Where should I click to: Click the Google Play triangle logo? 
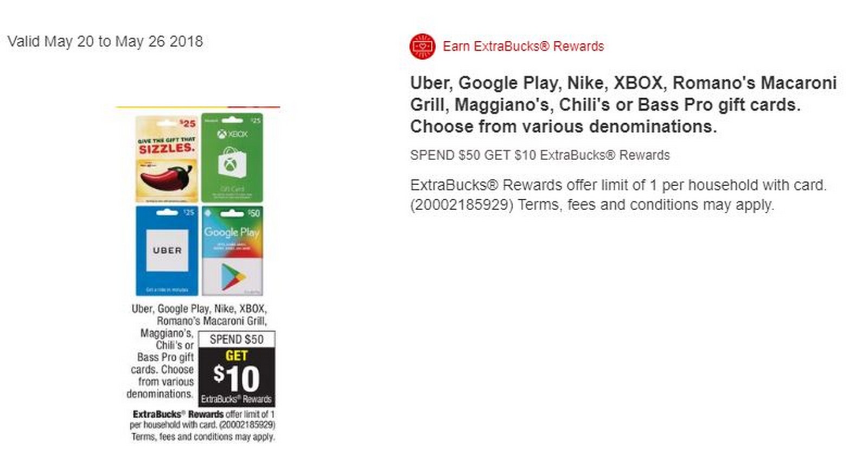pyautogui.click(x=233, y=276)
